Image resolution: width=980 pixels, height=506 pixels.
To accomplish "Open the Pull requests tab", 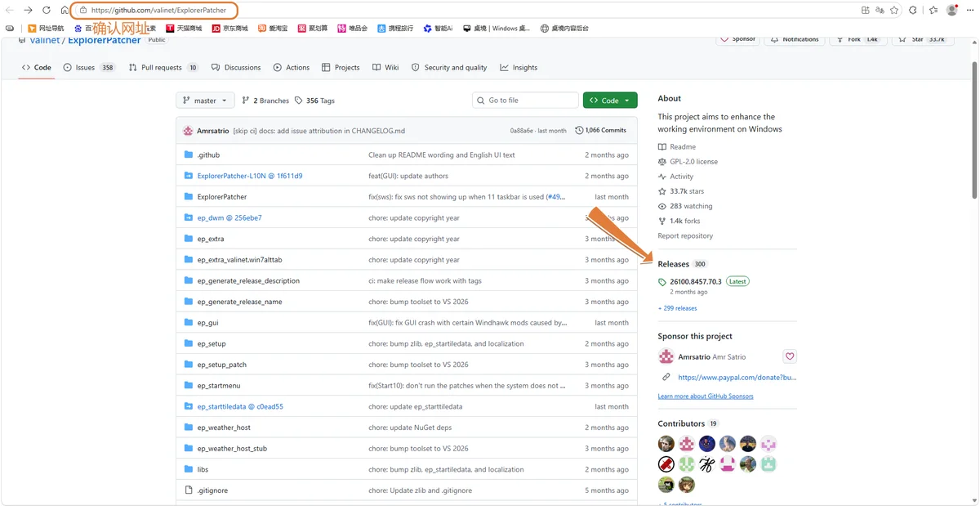I will point(164,68).
